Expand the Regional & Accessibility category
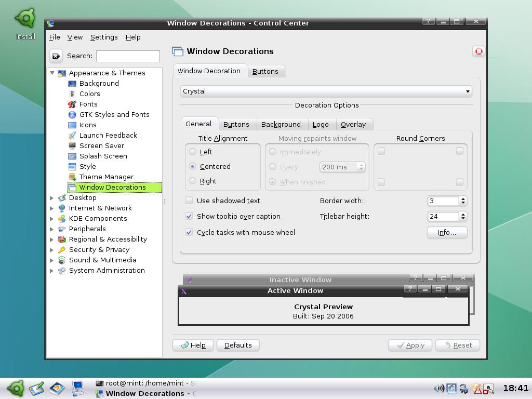 [51, 240]
